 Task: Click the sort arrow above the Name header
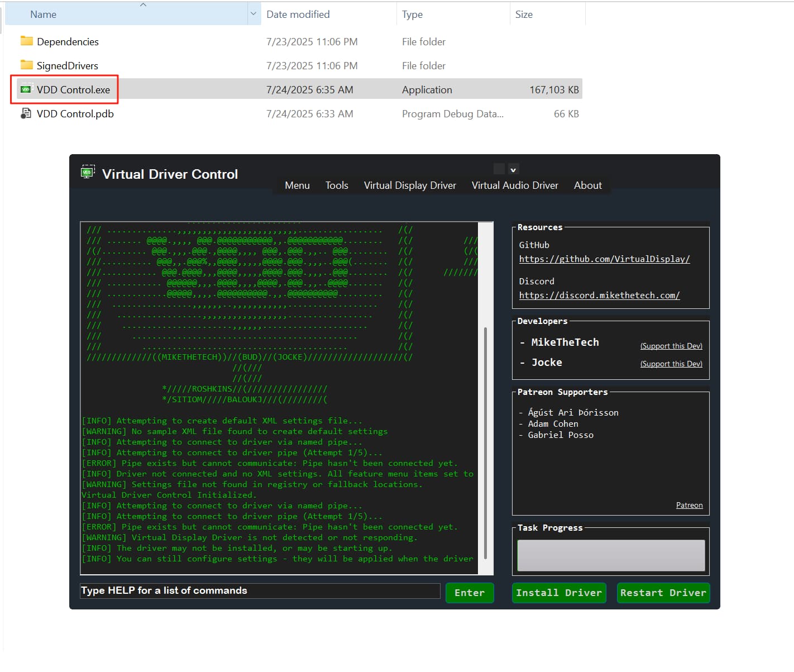[x=143, y=5]
